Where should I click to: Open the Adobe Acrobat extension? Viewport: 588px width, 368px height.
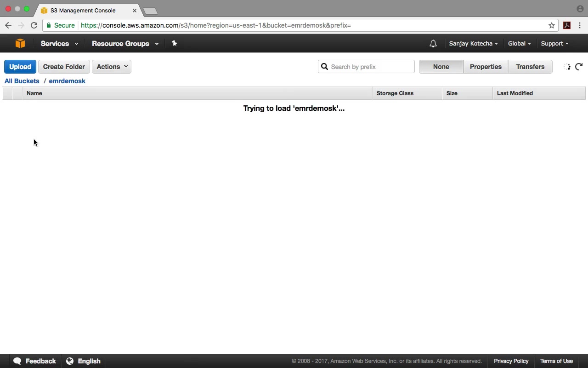coord(567,25)
